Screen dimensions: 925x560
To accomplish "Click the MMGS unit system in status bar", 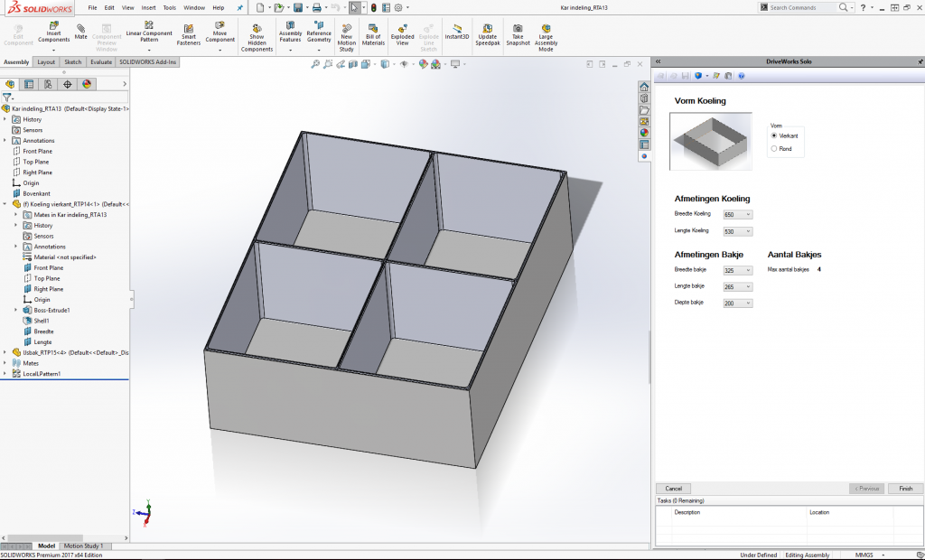I will (864, 555).
